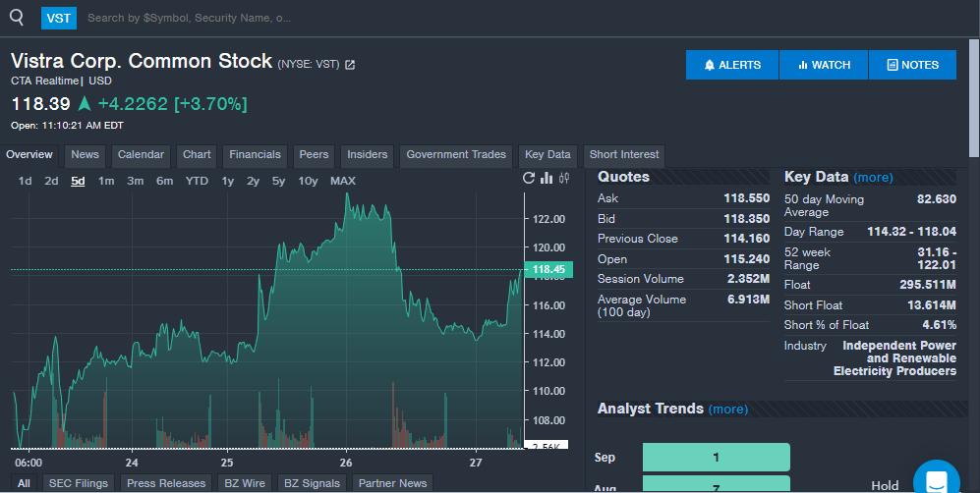Click the 118.45 price marker on chart
This screenshot has width=980, height=493.
click(x=548, y=270)
